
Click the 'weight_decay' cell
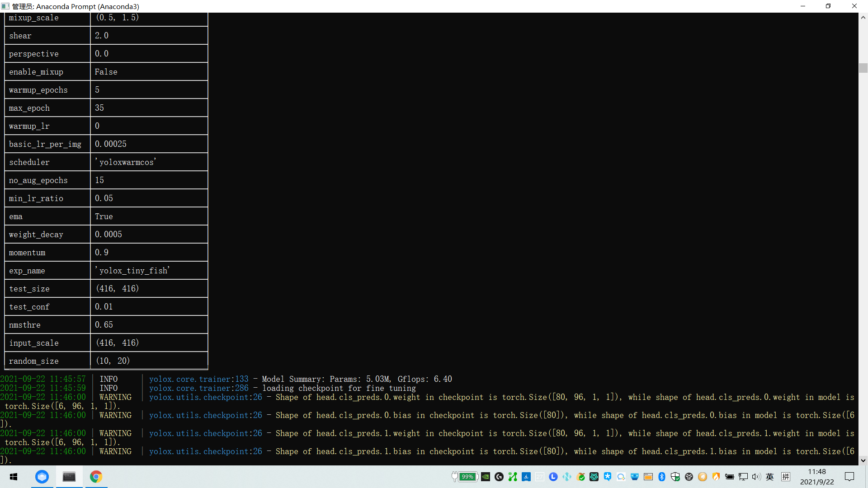pyautogui.click(x=47, y=235)
